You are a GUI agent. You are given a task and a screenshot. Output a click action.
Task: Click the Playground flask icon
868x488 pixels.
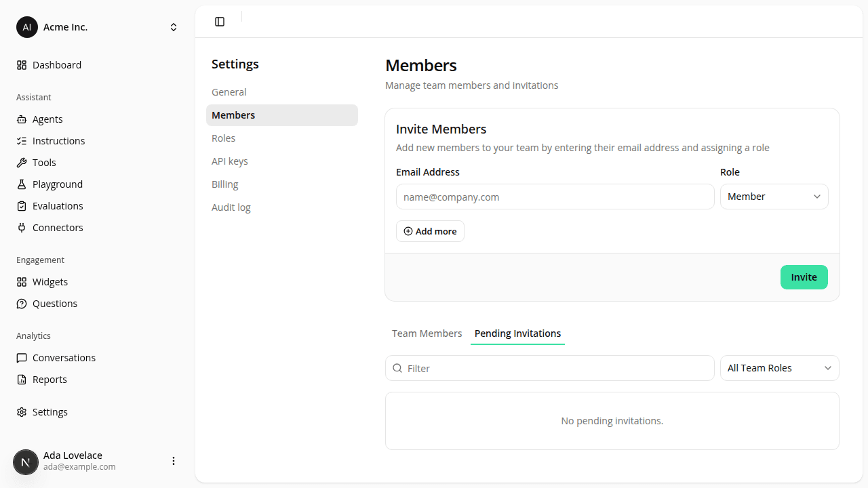point(22,184)
